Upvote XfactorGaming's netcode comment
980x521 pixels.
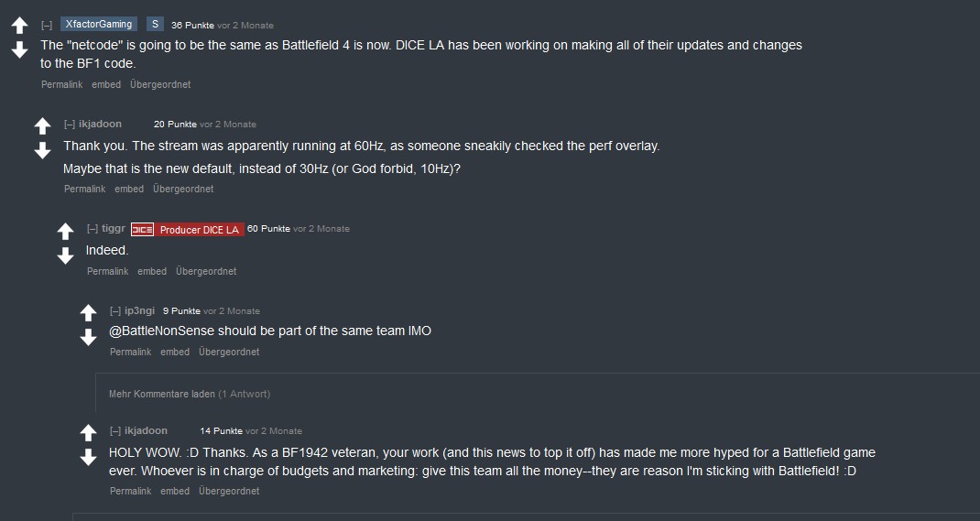coord(19,27)
